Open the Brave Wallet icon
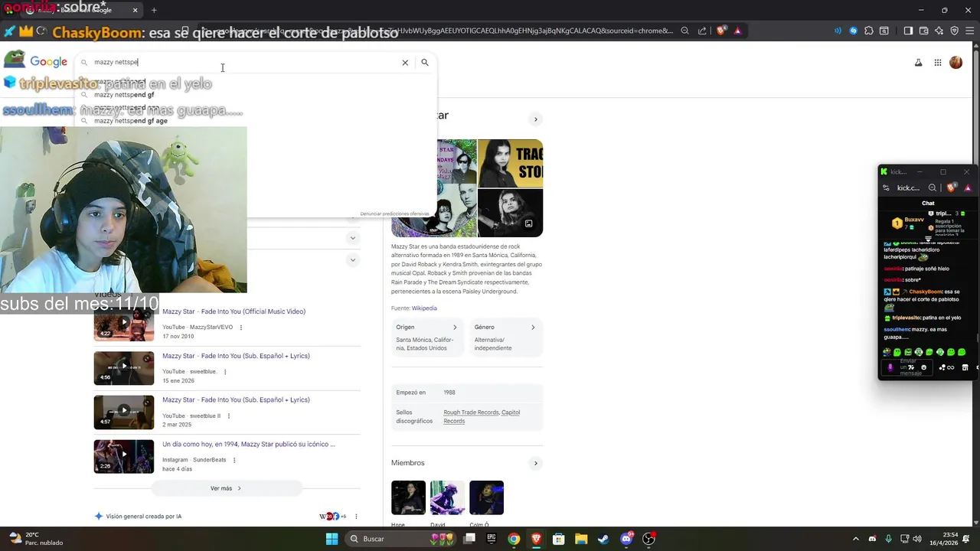The width and height of the screenshot is (980, 551). (x=923, y=31)
